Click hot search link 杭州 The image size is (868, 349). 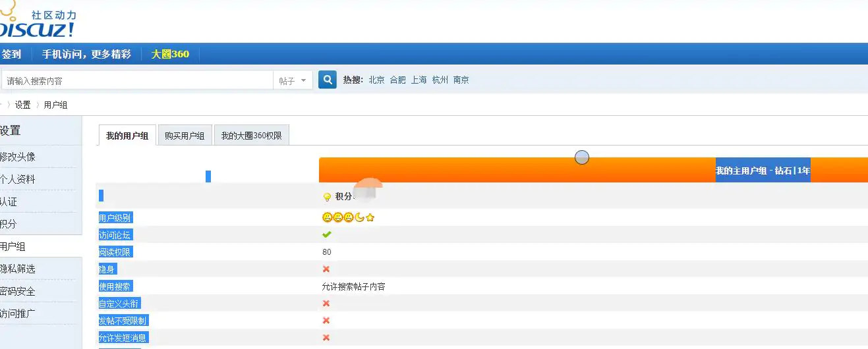(440, 80)
